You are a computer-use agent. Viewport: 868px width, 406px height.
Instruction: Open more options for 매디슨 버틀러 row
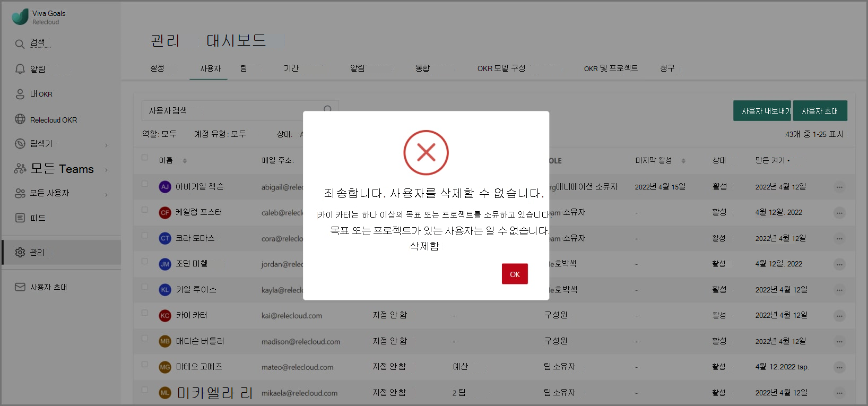coord(839,342)
